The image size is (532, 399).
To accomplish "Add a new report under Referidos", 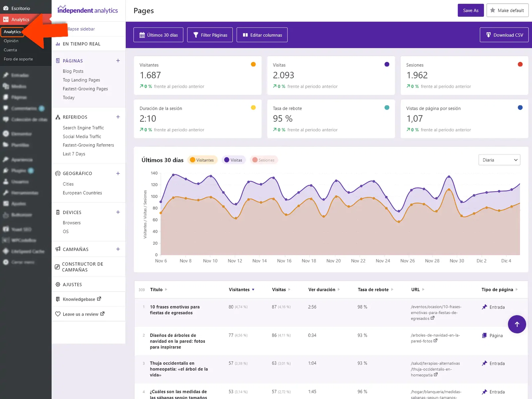I will [118, 117].
